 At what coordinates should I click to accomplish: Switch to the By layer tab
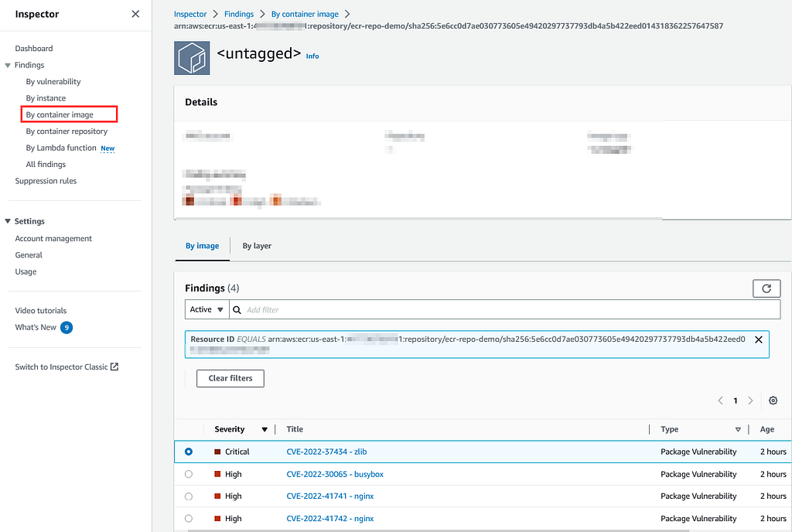(x=257, y=246)
